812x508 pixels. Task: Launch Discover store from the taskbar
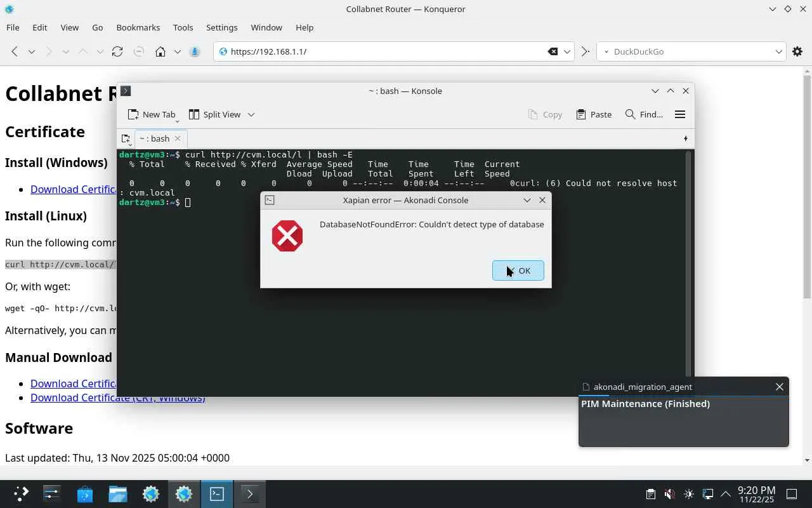coord(84,493)
